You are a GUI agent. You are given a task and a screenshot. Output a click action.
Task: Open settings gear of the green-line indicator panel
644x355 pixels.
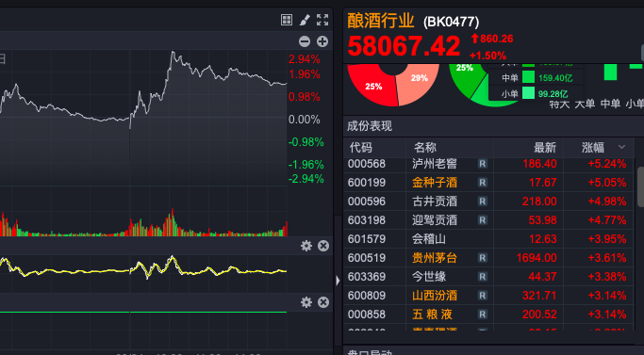(306, 302)
